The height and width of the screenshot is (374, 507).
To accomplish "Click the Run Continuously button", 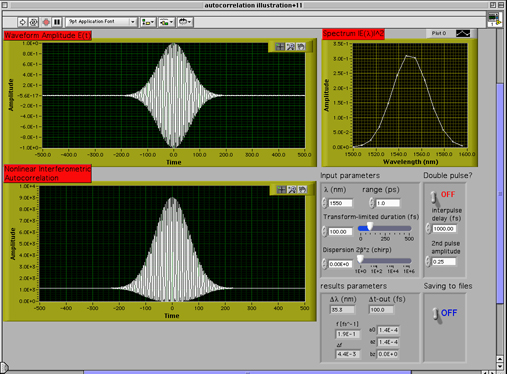I will 33,22.
